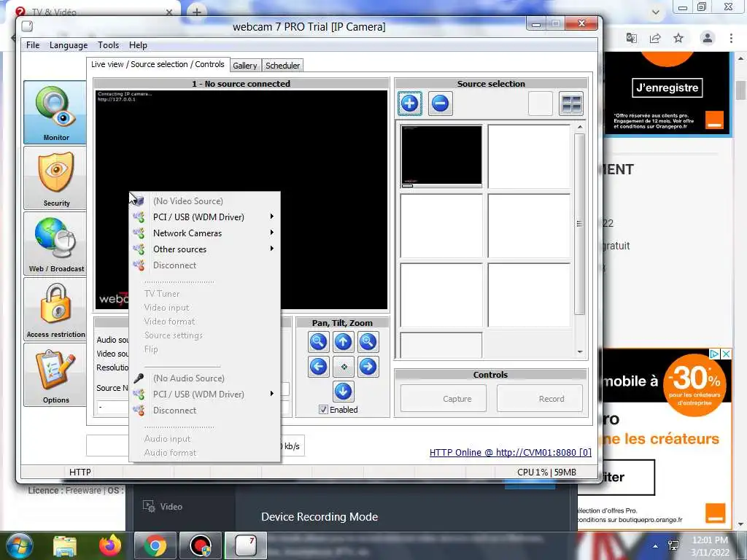Expand Other sources submenu
Screen dimensions: 747x560
tap(204, 249)
